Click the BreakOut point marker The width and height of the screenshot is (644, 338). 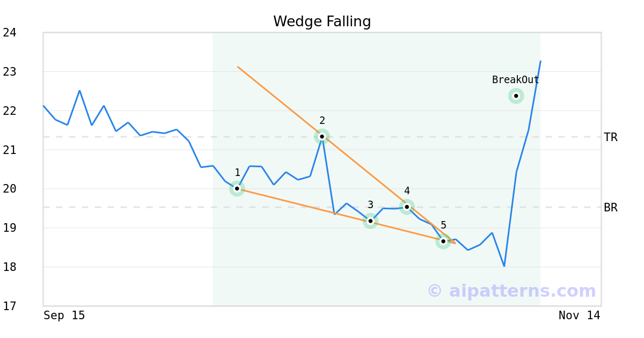click(x=516, y=96)
